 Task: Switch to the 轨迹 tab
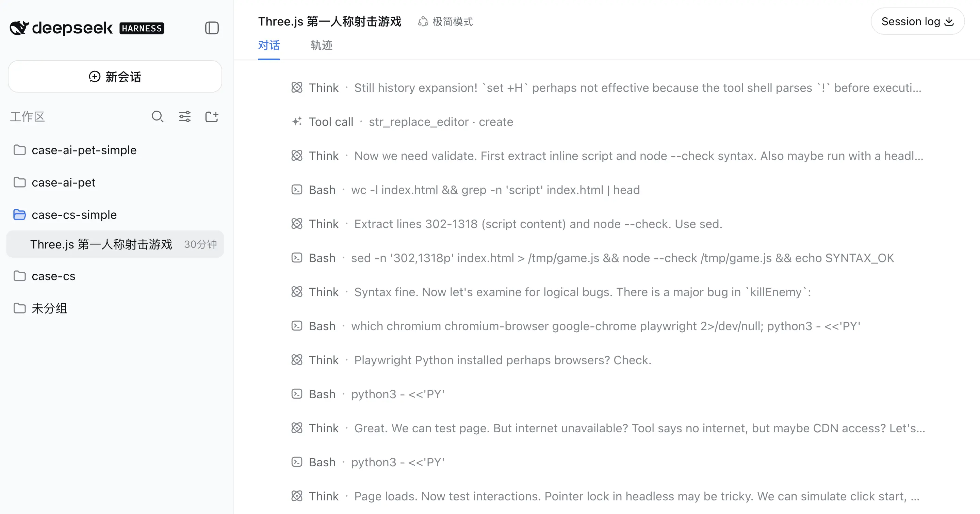pyautogui.click(x=322, y=45)
